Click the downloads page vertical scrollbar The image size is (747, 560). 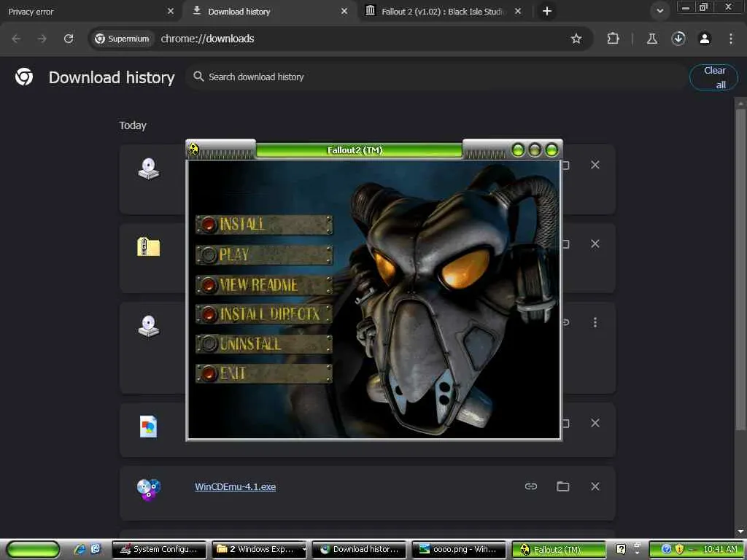coord(740,269)
